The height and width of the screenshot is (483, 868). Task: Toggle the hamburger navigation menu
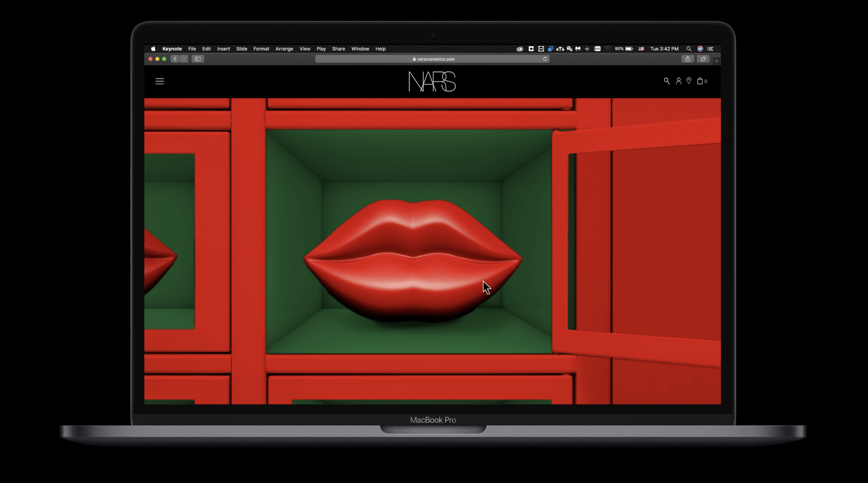coord(160,81)
